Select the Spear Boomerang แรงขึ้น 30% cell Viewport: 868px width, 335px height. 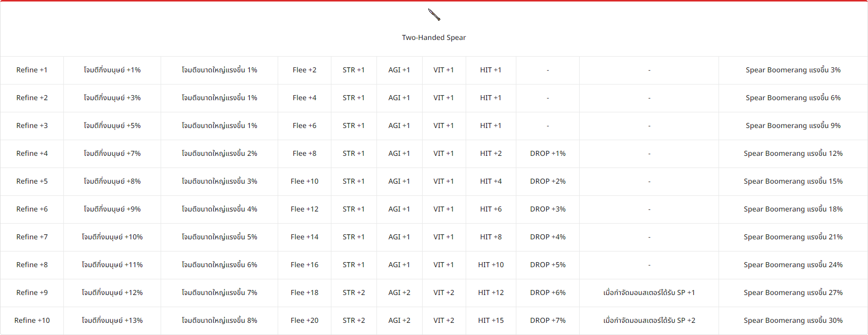793,320
